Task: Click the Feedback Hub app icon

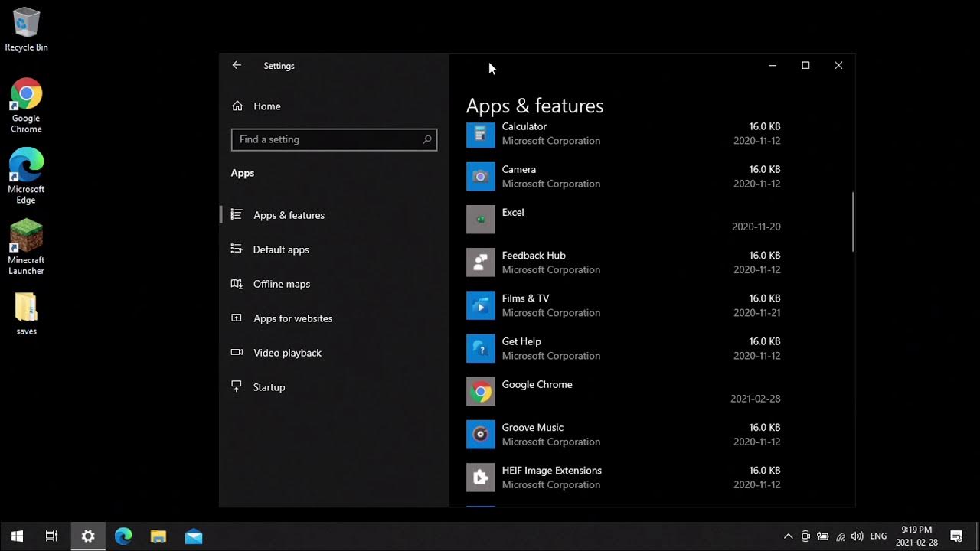Action: pos(480,262)
